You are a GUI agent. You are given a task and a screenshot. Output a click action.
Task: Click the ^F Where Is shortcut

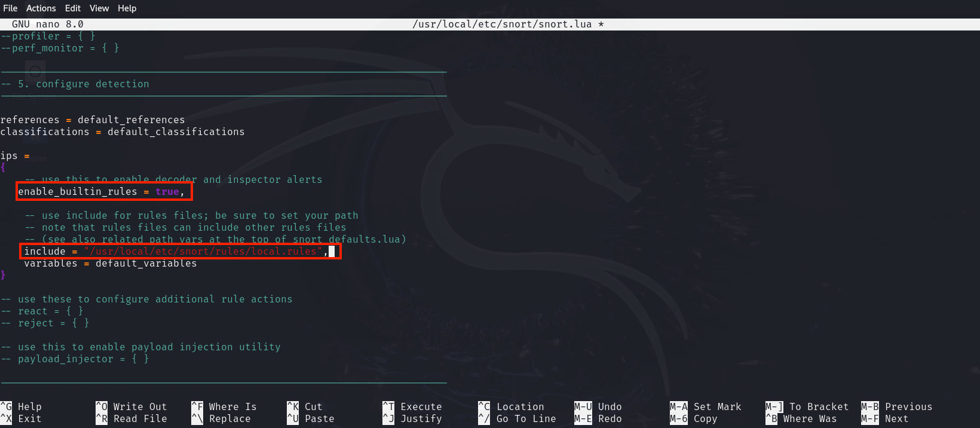click(x=224, y=406)
